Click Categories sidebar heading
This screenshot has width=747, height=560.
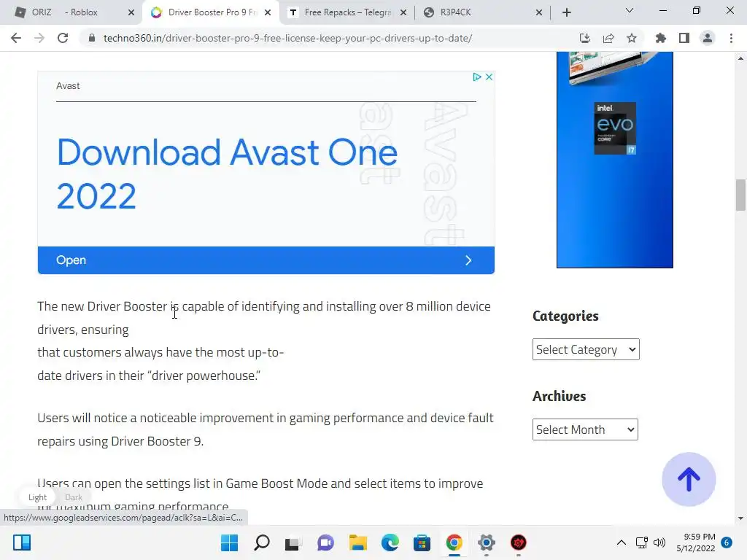point(565,316)
